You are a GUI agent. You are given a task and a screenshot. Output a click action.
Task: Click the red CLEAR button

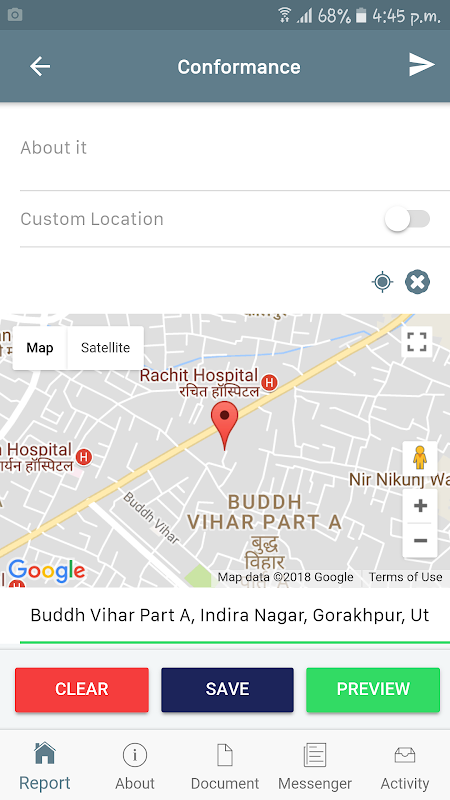82,689
